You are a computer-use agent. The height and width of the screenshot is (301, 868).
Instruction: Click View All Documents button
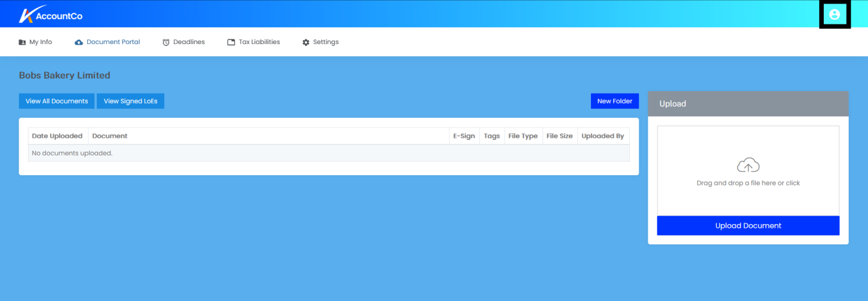coord(57,101)
